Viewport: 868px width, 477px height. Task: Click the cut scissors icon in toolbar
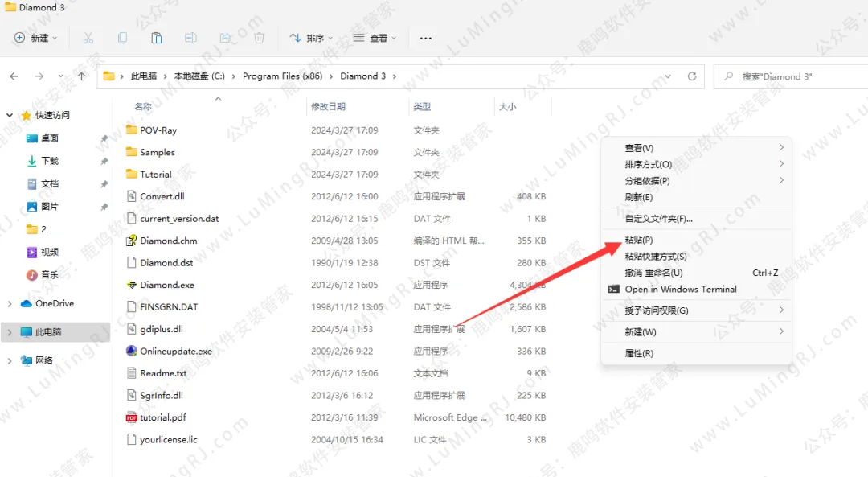pyautogui.click(x=88, y=38)
